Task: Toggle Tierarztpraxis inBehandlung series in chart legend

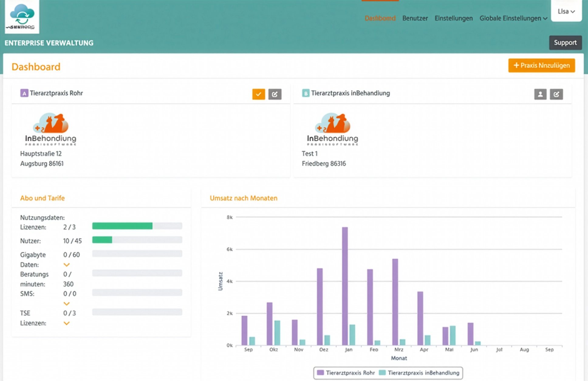Action: point(419,373)
